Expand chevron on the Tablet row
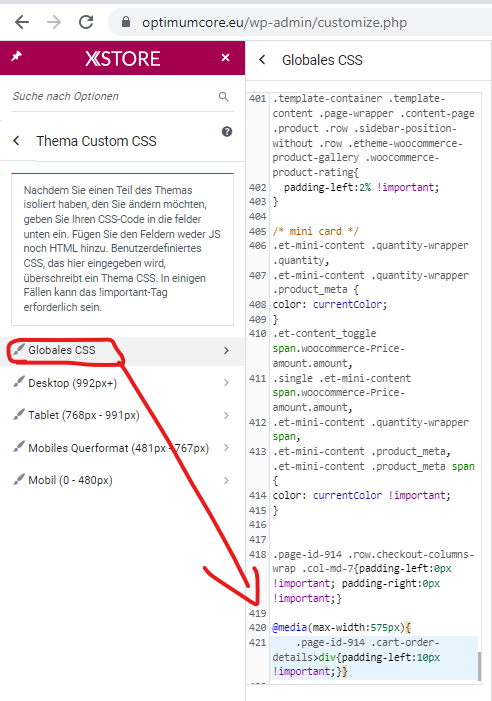The image size is (492, 701). point(227,415)
